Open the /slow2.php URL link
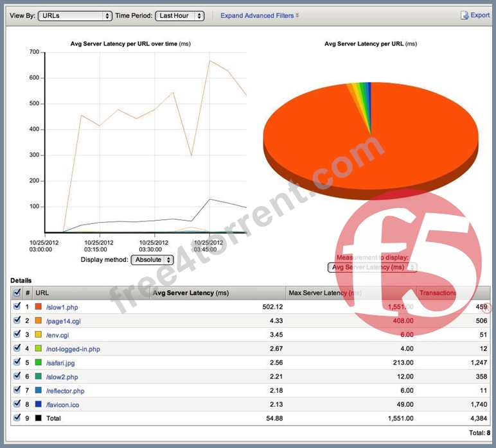 (x=62, y=377)
